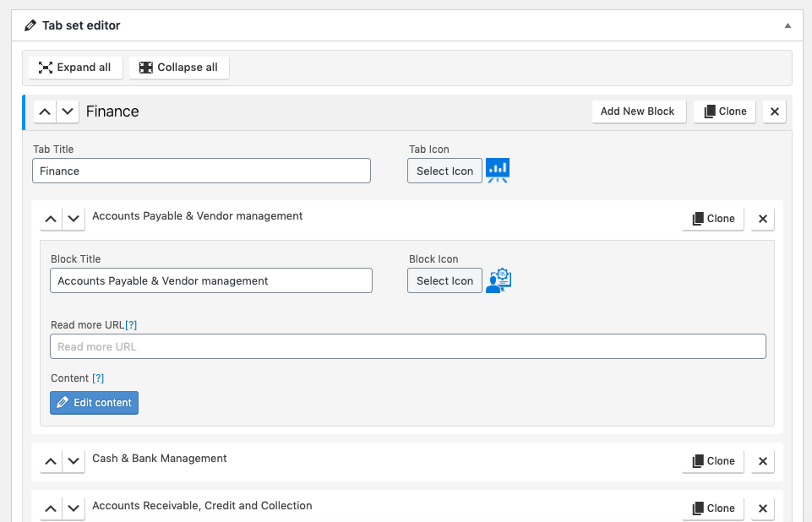Image resolution: width=812 pixels, height=522 pixels.
Task: Clone the Finance tab
Action: click(x=725, y=111)
